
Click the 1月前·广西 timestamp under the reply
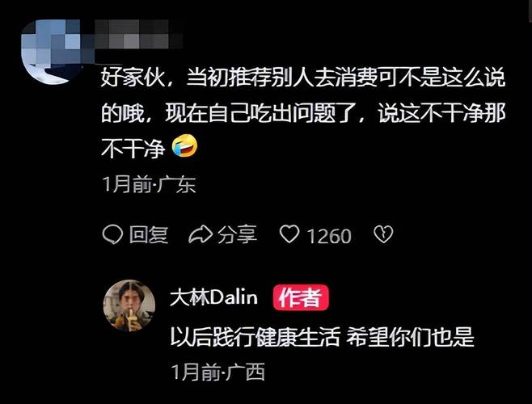(x=217, y=372)
